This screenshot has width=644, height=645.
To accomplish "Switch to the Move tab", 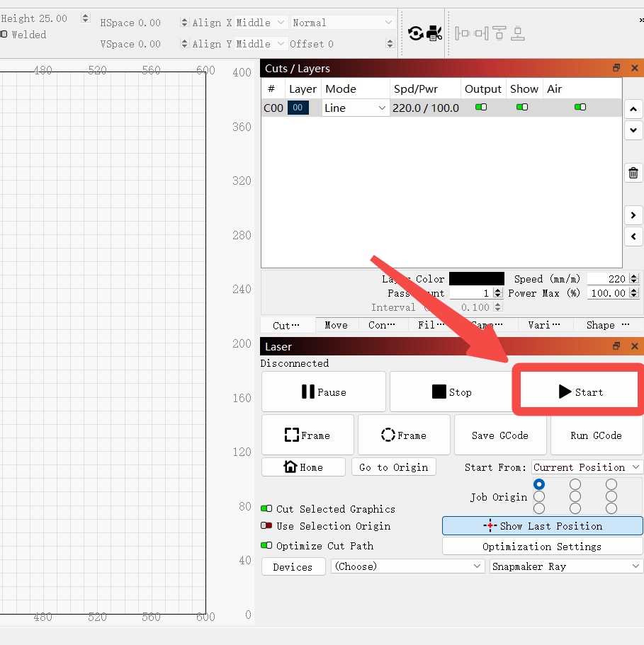I will pos(337,325).
